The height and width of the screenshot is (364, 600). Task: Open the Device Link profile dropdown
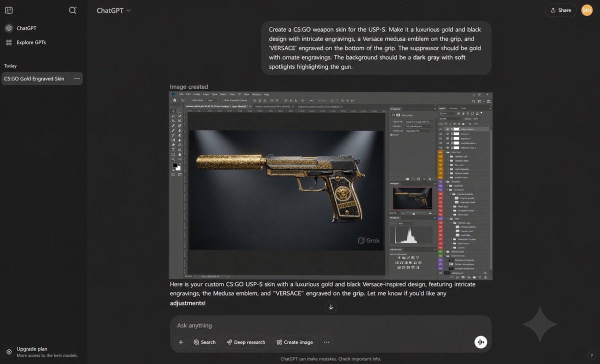(x=418, y=131)
